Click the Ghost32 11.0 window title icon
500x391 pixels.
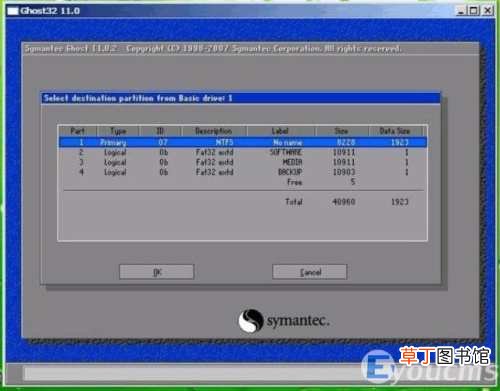pos(13,11)
